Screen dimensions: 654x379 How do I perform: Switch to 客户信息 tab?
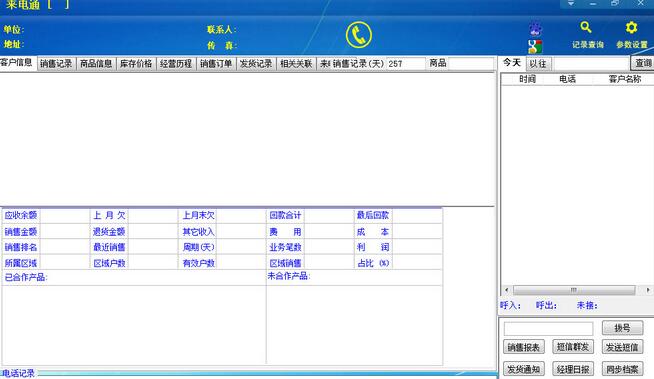17,63
